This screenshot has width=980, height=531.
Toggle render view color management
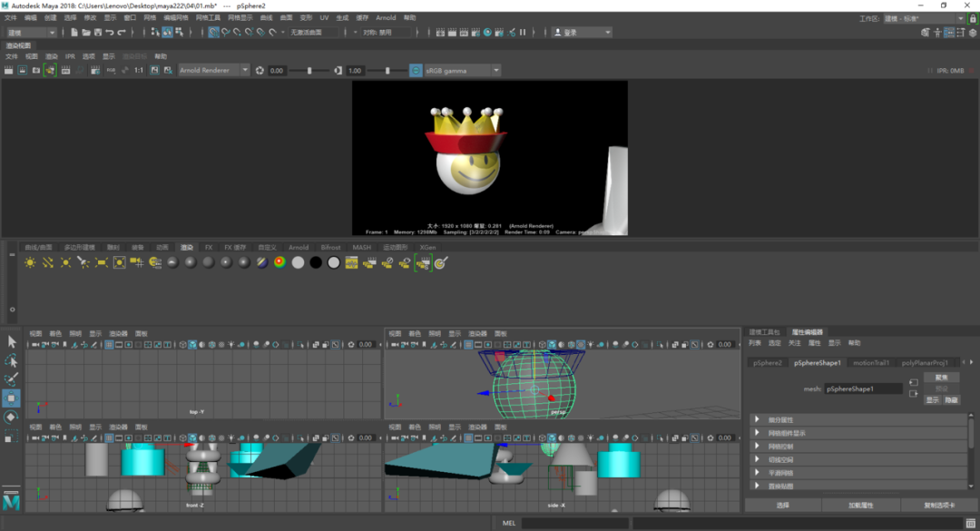pyautogui.click(x=416, y=71)
